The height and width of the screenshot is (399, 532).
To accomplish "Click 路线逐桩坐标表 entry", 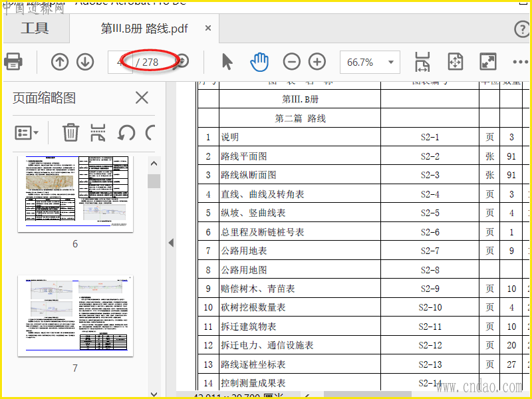I will coord(253,364).
